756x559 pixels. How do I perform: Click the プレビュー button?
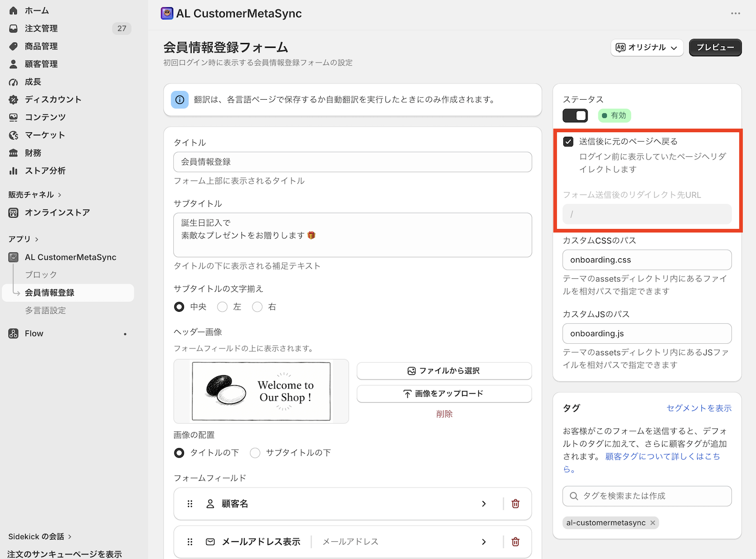pos(715,47)
